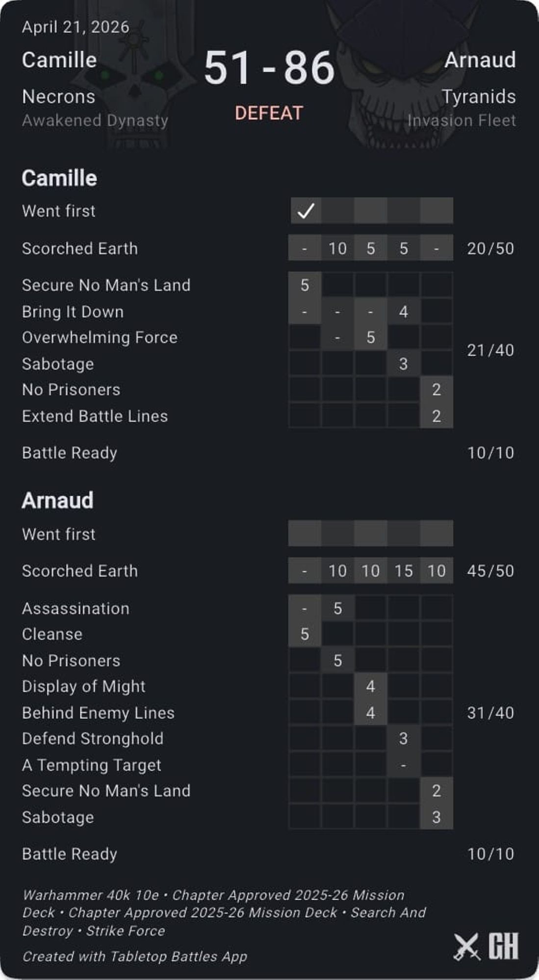The height and width of the screenshot is (980, 539).
Task: Toggle Camille's checked Went first box
Action: pos(306,211)
